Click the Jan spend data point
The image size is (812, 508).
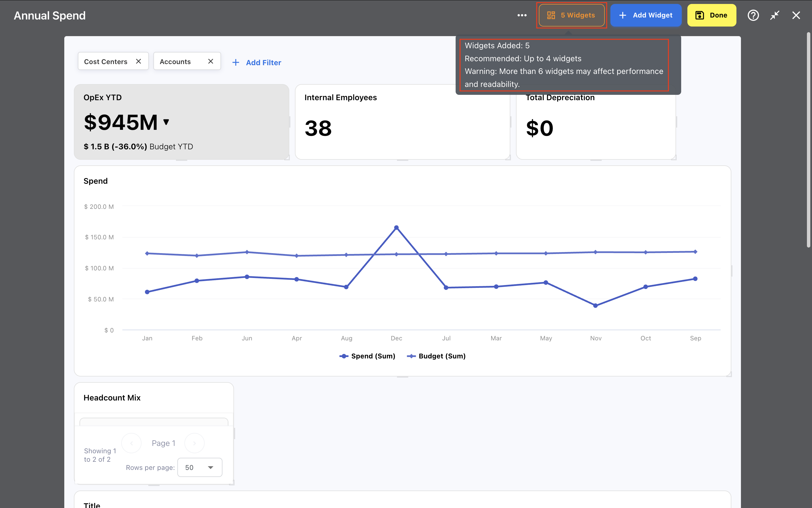click(147, 292)
